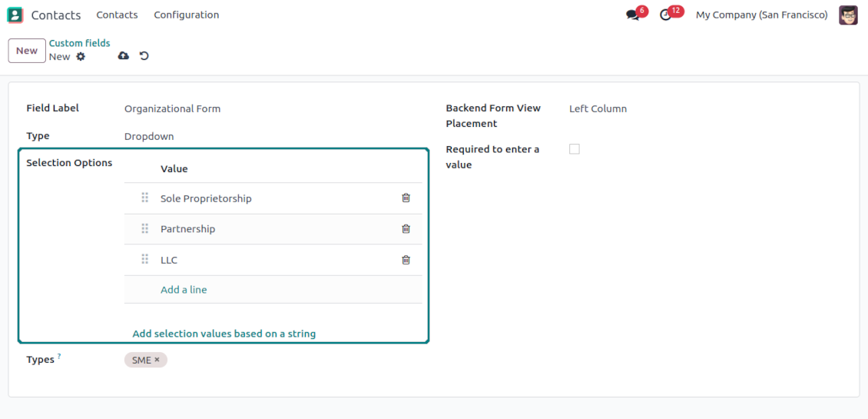Image resolution: width=868 pixels, height=419 pixels.
Task: Toggle the Required to enter a value checkbox
Action: [575, 149]
